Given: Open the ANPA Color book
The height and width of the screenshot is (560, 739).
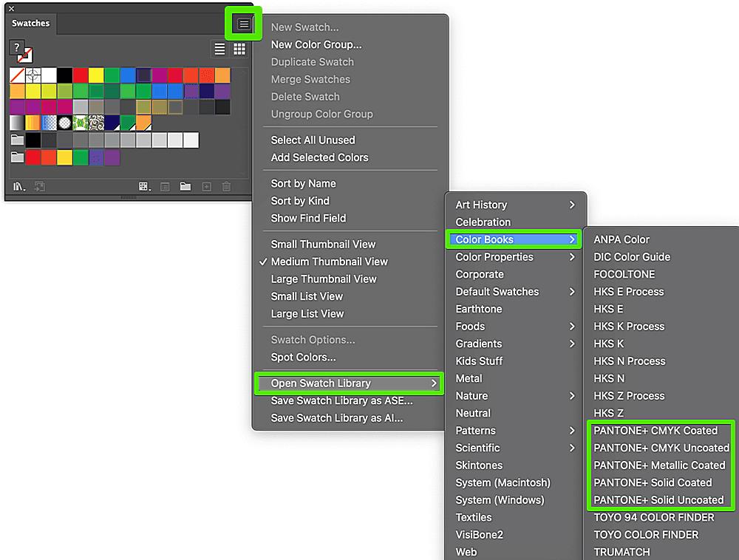Looking at the screenshot, I should click(621, 239).
